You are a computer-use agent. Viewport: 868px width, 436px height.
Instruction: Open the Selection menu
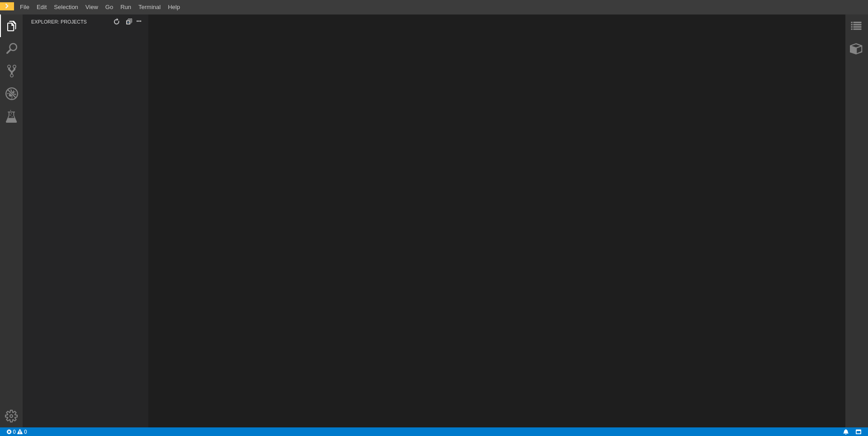[66, 7]
